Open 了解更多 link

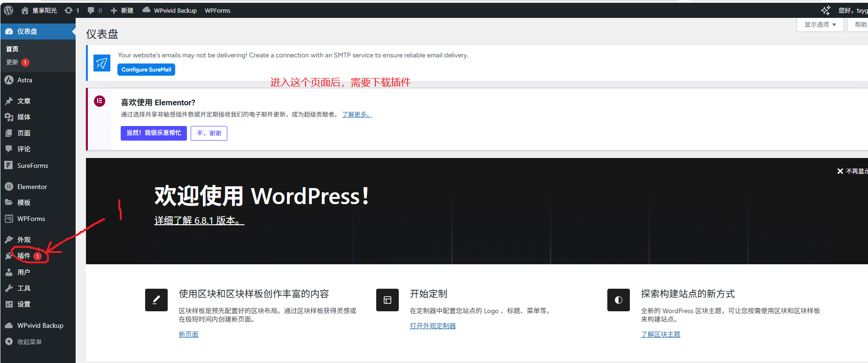click(x=357, y=114)
